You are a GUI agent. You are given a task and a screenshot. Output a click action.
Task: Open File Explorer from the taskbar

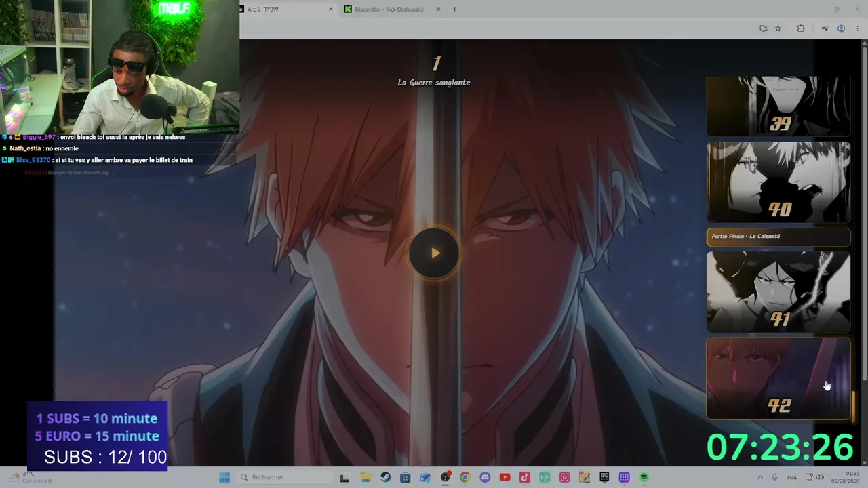tap(365, 477)
